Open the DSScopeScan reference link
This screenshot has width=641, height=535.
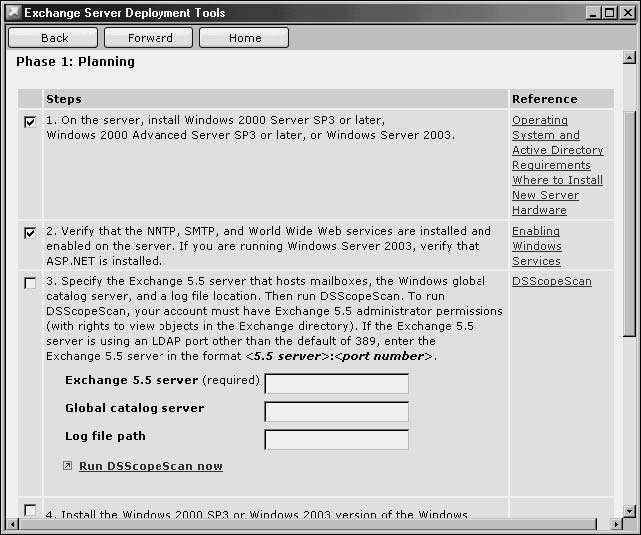(x=551, y=281)
